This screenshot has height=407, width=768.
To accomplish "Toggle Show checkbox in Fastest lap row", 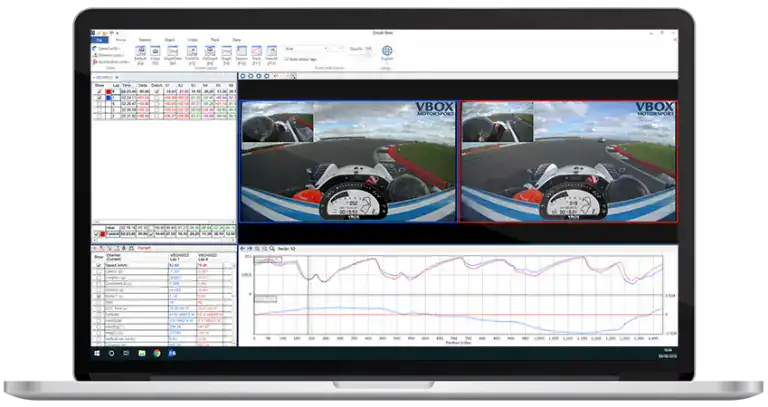I will point(96,234).
